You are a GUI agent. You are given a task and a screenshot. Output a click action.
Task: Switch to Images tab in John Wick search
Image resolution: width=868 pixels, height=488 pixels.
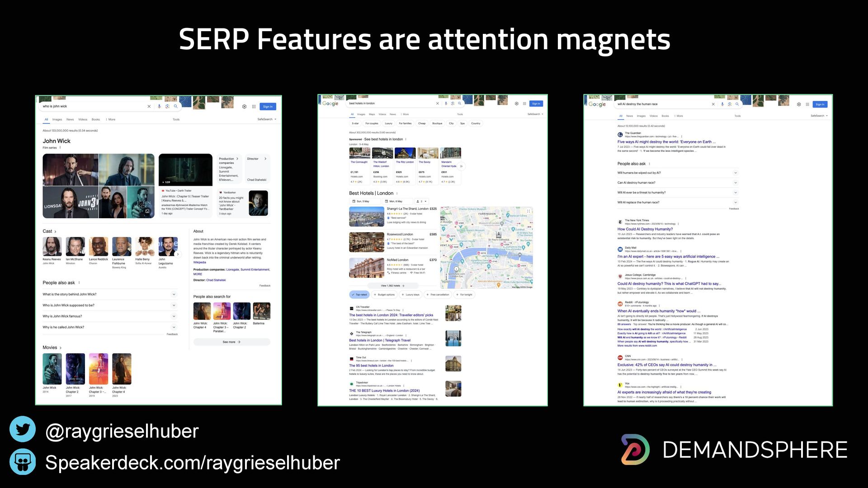point(57,120)
